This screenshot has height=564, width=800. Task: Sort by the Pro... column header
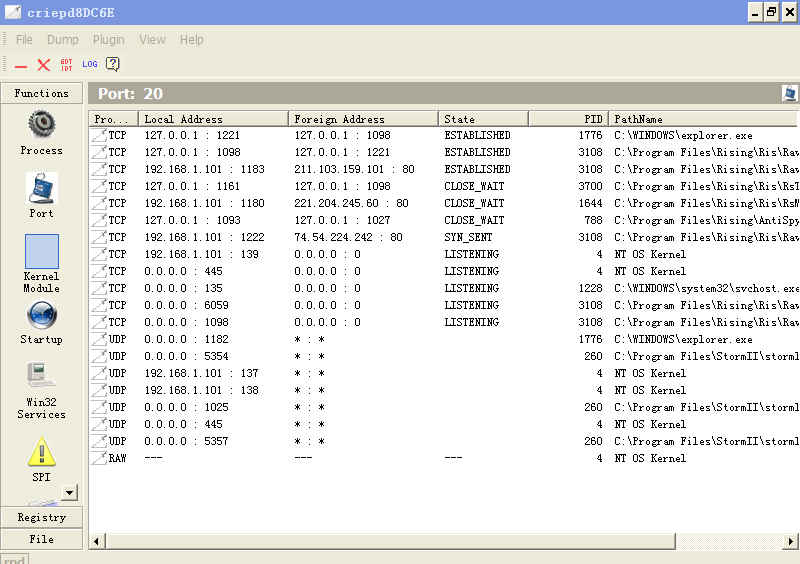coord(113,119)
